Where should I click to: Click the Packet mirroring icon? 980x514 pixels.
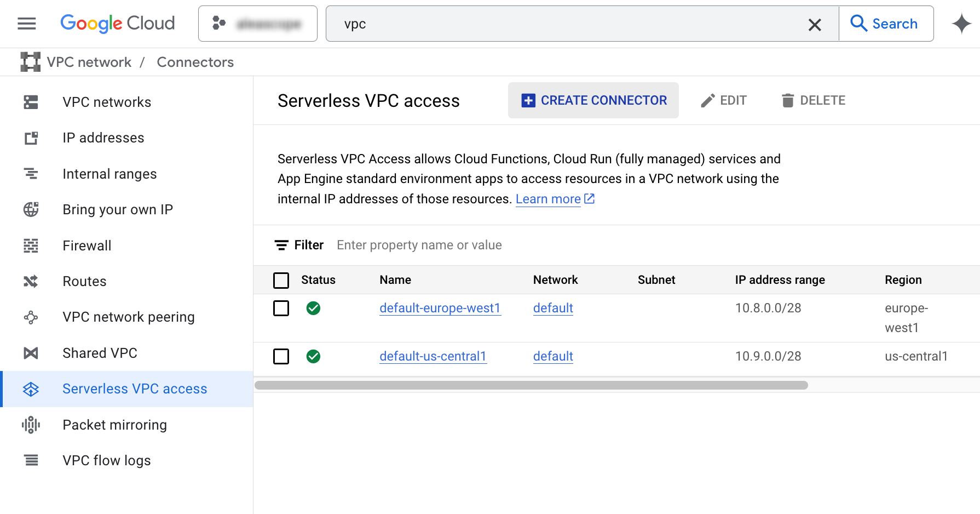[31, 425]
